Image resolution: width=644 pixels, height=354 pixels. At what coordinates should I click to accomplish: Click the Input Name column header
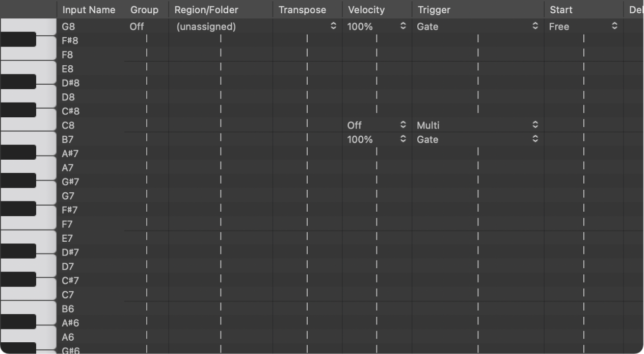coord(89,10)
